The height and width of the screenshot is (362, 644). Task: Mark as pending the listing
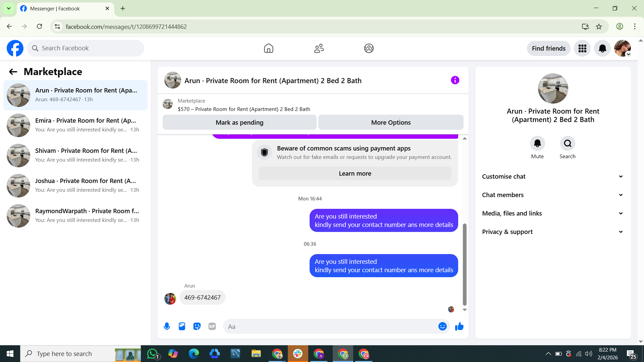tap(239, 123)
